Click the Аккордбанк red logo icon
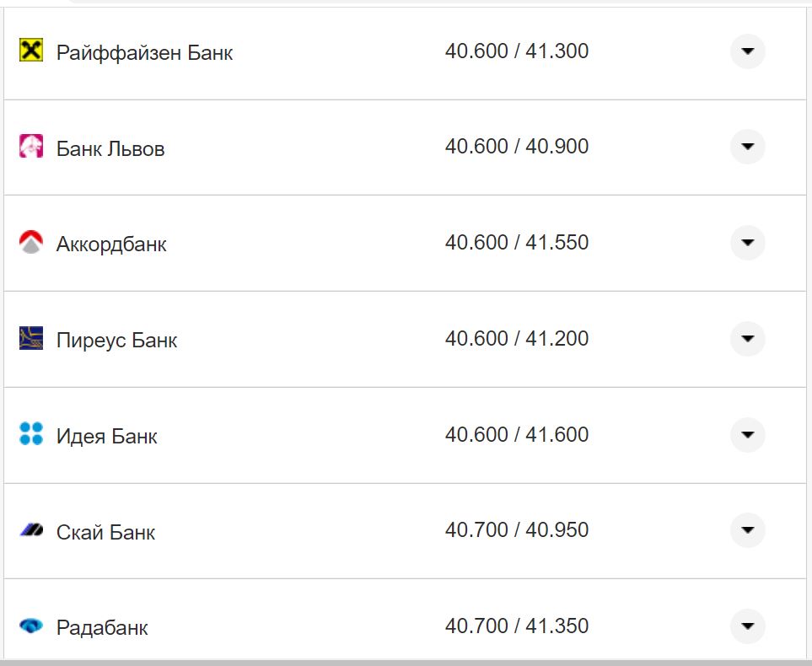812x666 pixels. click(31, 243)
